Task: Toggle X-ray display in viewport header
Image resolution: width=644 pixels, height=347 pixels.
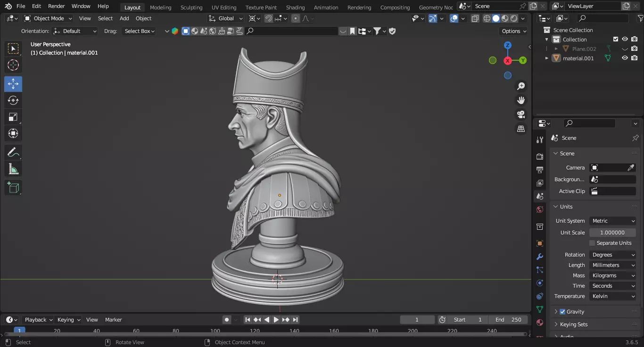Action: (x=475, y=18)
